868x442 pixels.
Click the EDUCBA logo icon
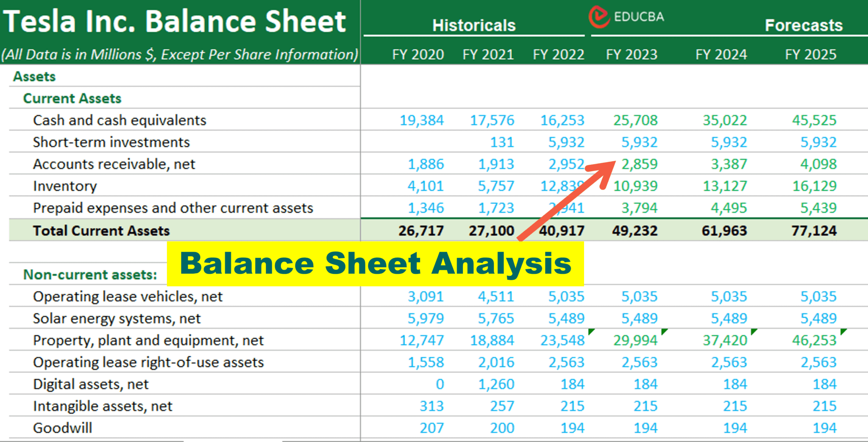(599, 16)
